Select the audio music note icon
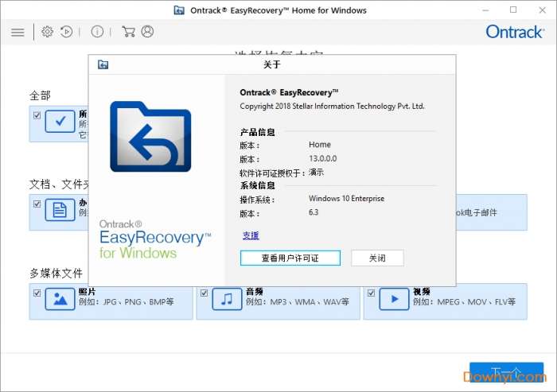Screen dimensions: 557x392 [227, 299]
